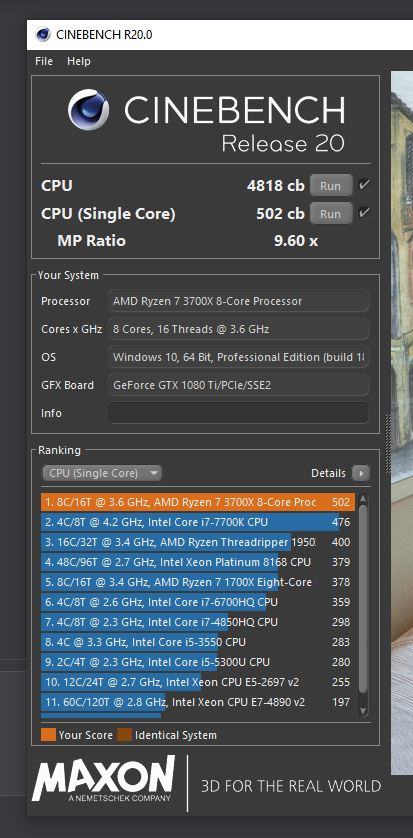The image size is (413, 838).
Task: Select the Xeon Platinum 8168 ranking row
Action: (196, 562)
